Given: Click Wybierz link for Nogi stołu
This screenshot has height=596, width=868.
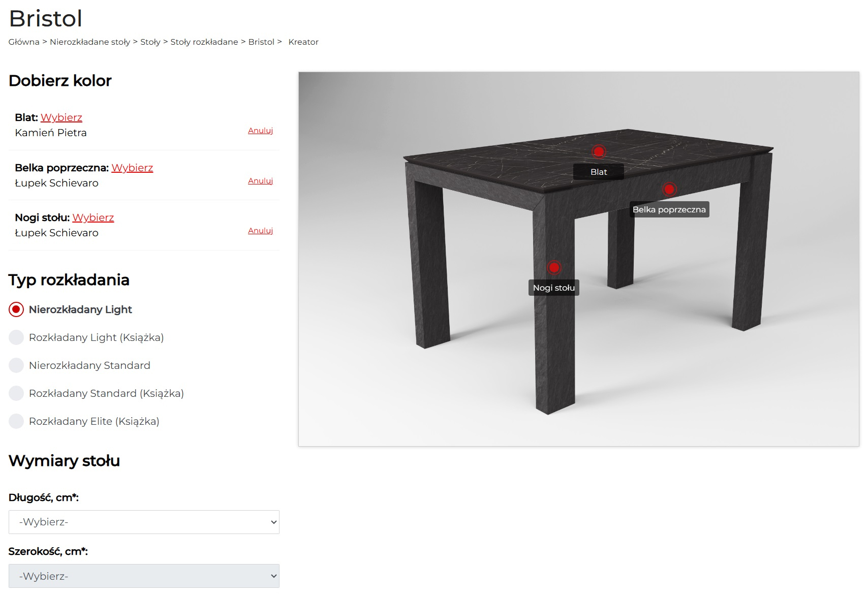Looking at the screenshot, I should click(x=93, y=217).
